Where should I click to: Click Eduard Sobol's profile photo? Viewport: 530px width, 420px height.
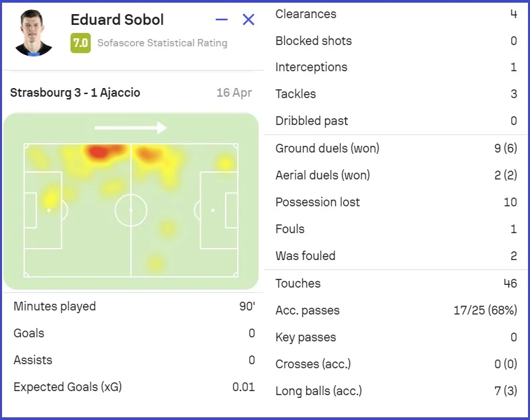point(33,32)
